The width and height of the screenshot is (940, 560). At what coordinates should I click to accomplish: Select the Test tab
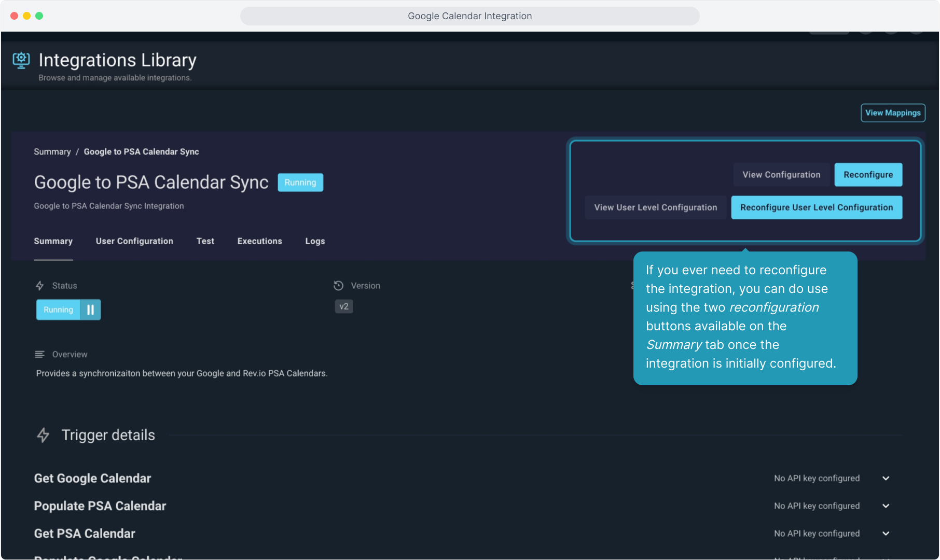(x=205, y=241)
